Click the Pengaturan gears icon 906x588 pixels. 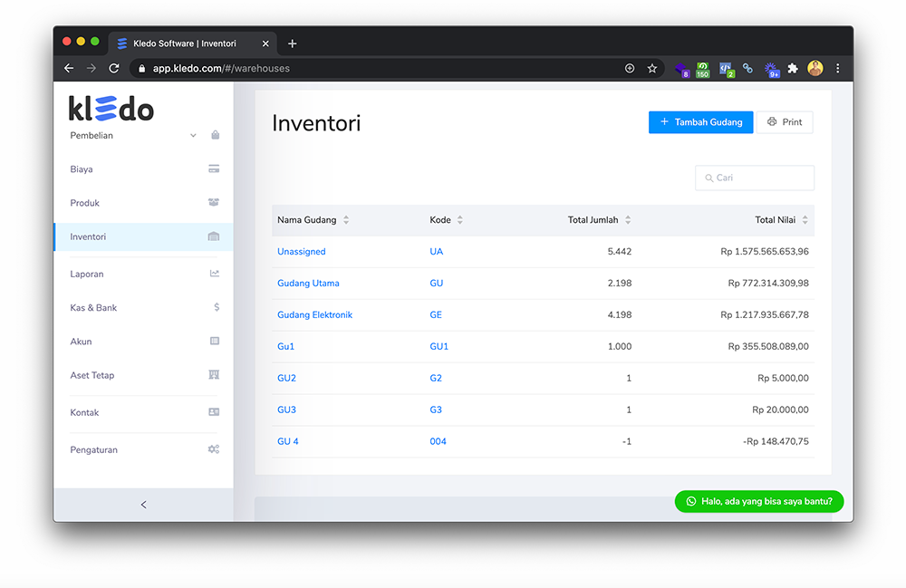pyautogui.click(x=214, y=449)
